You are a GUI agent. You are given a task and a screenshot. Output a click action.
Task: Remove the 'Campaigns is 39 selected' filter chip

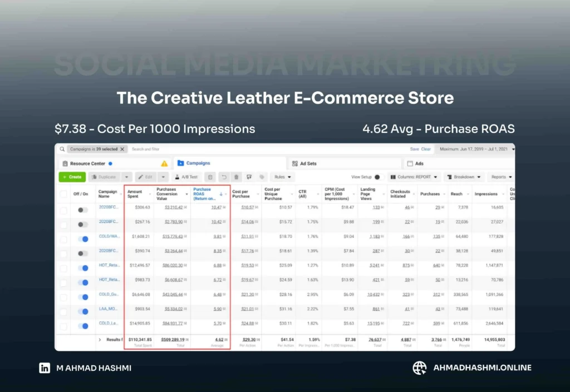(122, 149)
